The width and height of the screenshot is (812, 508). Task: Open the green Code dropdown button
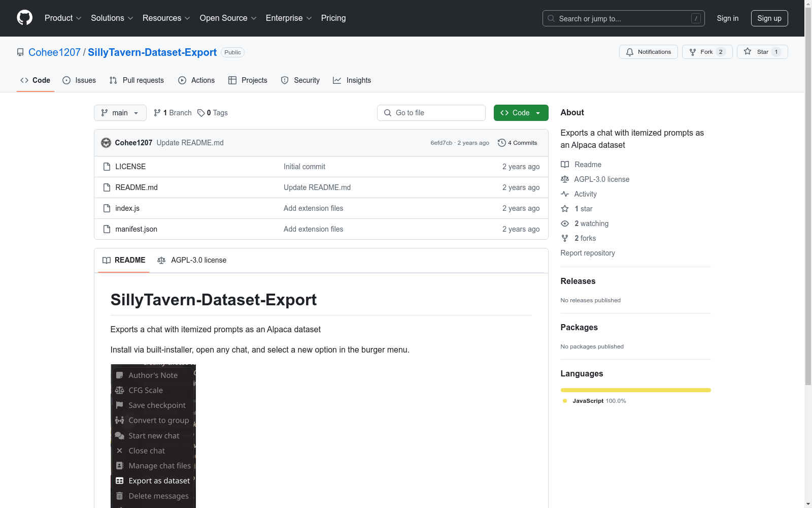click(x=521, y=113)
